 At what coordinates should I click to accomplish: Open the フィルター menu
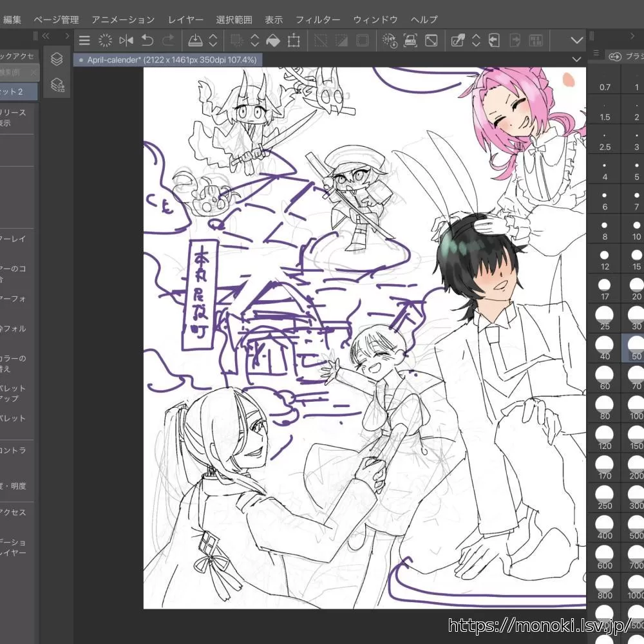pyautogui.click(x=317, y=20)
